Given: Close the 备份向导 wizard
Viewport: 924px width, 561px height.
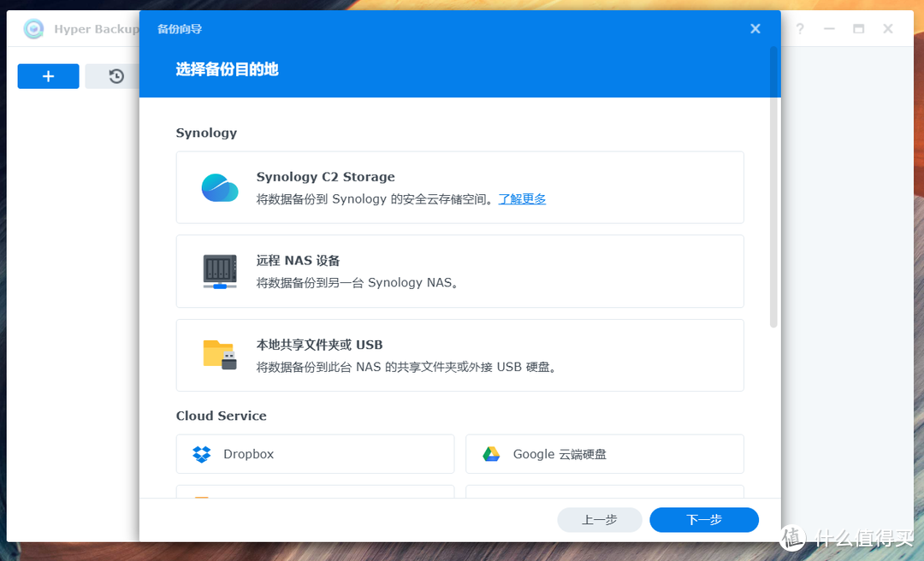Looking at the screenshot, I should point(755,28).
